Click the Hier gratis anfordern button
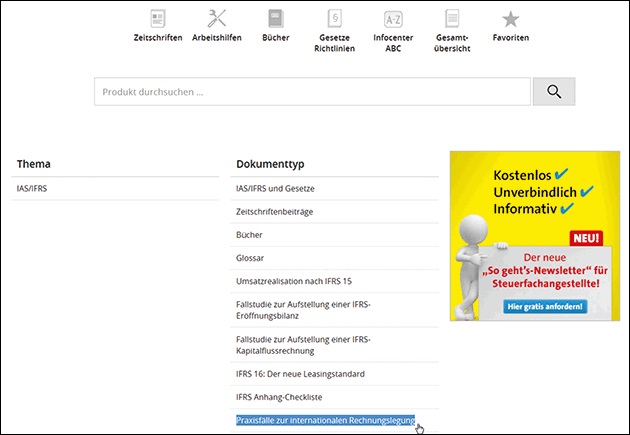 point(546,306)
